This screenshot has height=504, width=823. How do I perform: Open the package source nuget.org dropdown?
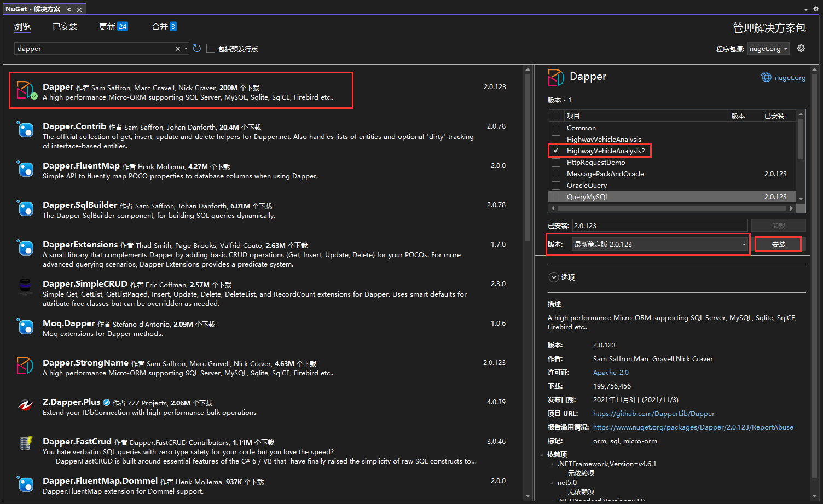pyautogui.click(x=768, y=49)
